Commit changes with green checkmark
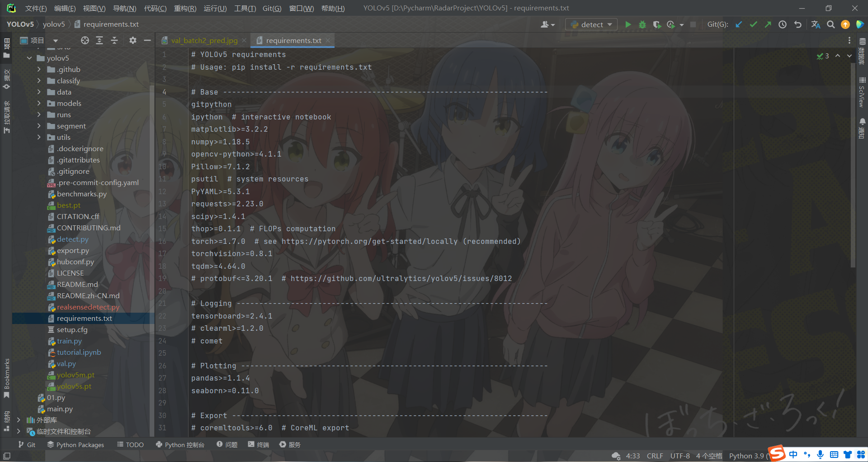The width and height of the screenshot is (868, 462). 753,24
